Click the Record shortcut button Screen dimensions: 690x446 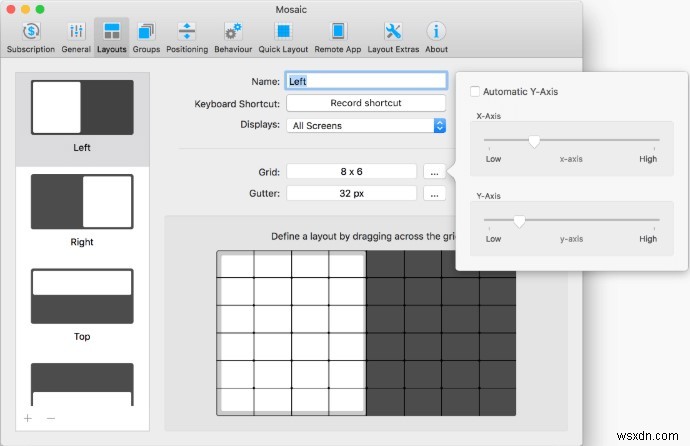[x=365, y=103]
